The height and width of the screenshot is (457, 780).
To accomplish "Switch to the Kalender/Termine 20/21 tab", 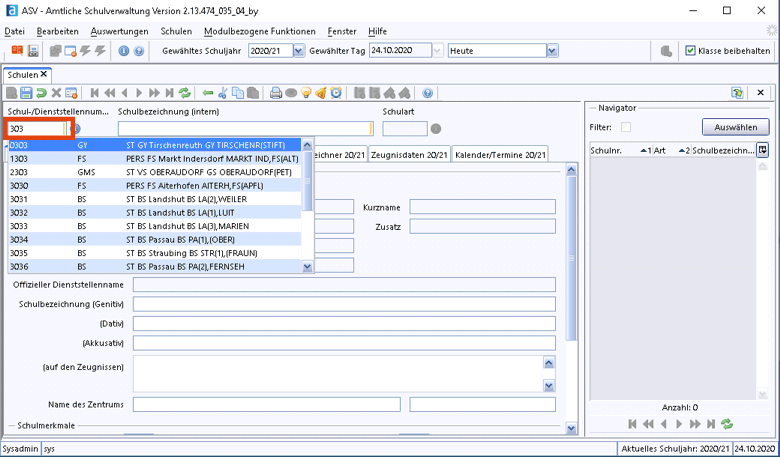I will click(500, 155).
